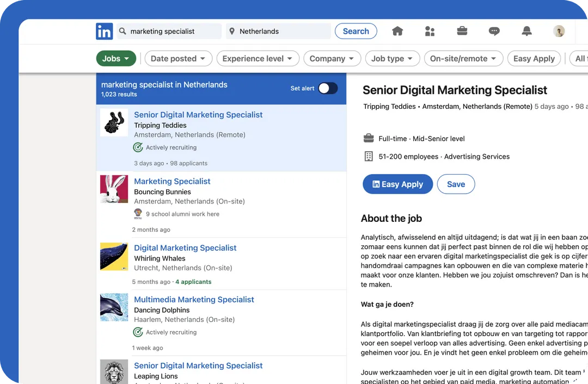Click the search magnifier icon
The image size is (588, 384).
pyautogui.click(x=122, y=31)
